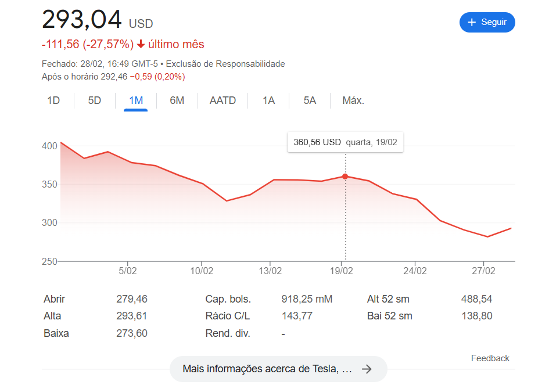Screen dimensions: 549x392
Task: Click the Rend. div. label
Action: (228, 333)
